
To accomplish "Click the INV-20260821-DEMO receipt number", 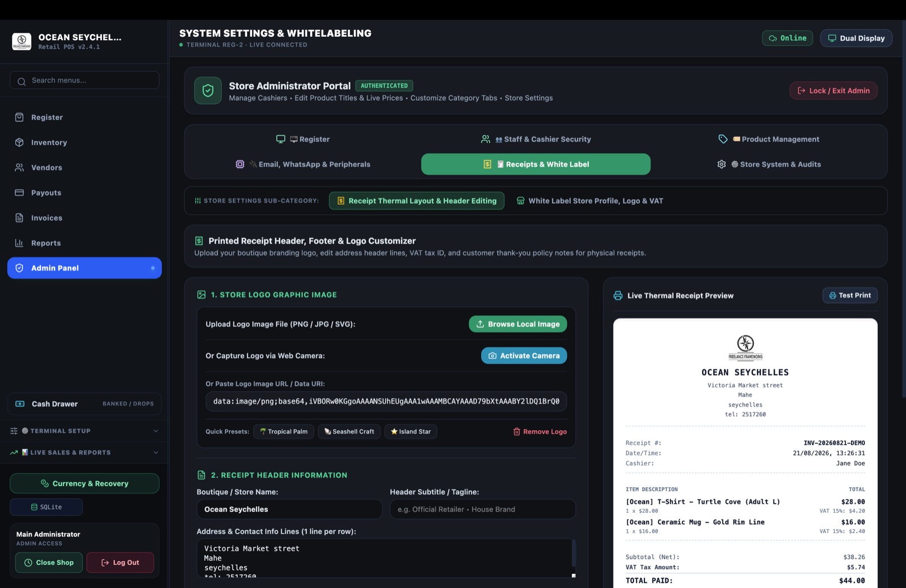I will click(834, 443).
